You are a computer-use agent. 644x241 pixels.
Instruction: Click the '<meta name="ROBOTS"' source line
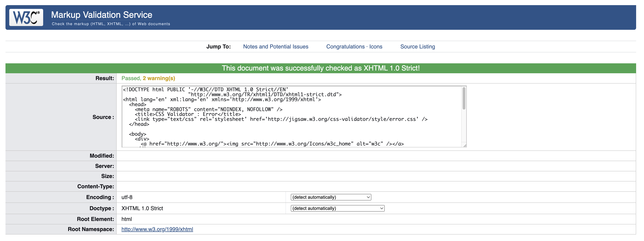coord(208,109)
